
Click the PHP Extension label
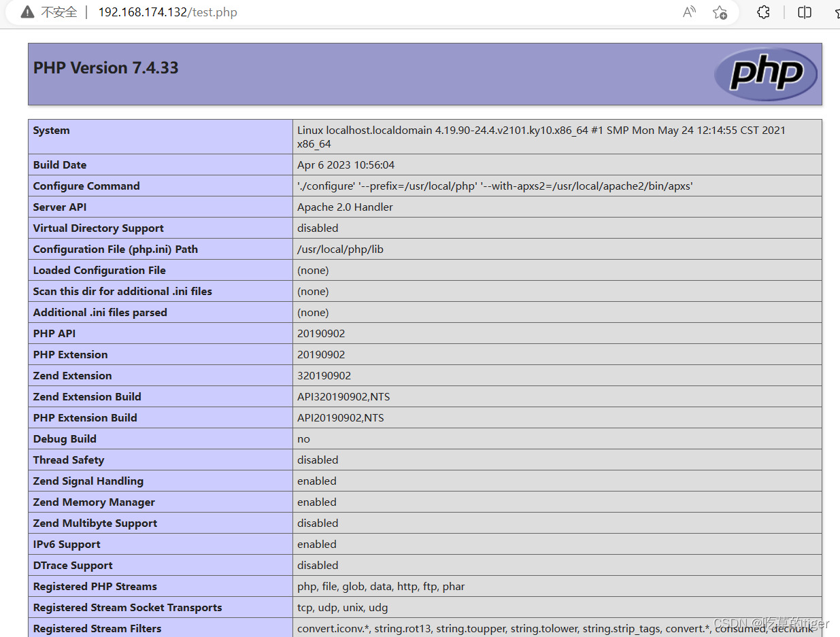click(x=71, y=354)
